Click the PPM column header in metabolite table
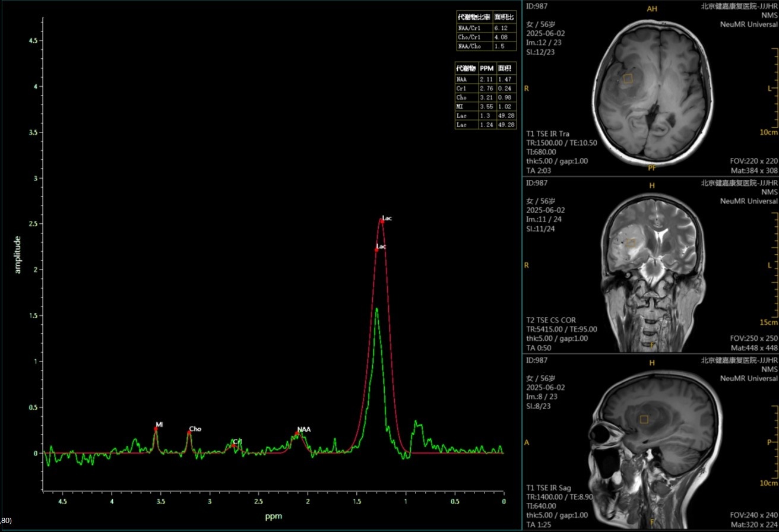The image size is (779, 532). (486, 68)
